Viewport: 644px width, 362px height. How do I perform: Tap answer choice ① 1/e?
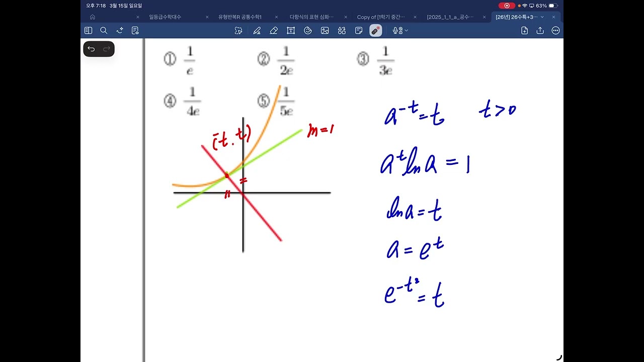(180, 60)
